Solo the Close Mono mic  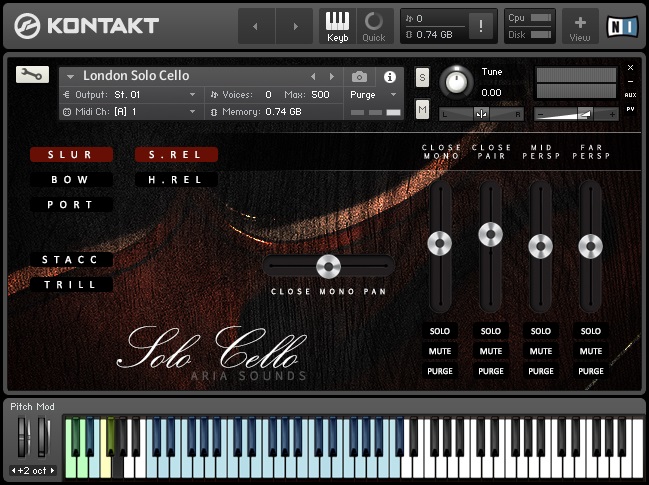[440, 331]
